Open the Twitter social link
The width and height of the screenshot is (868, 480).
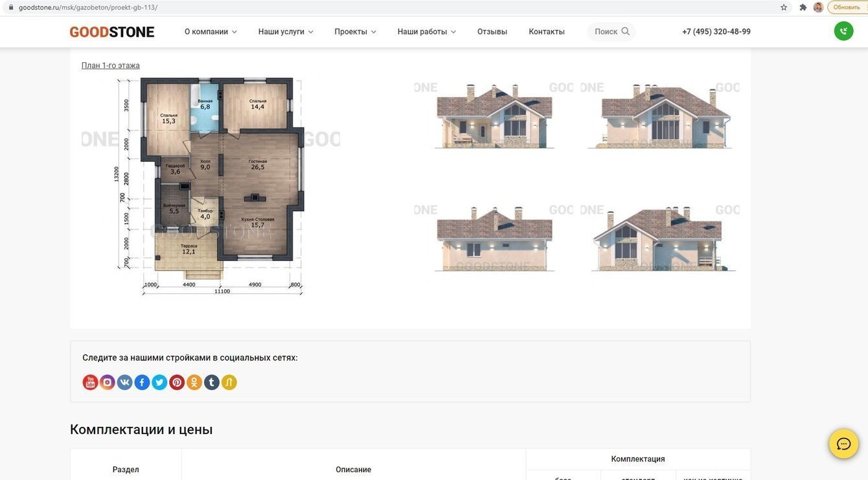pos(159,382)
